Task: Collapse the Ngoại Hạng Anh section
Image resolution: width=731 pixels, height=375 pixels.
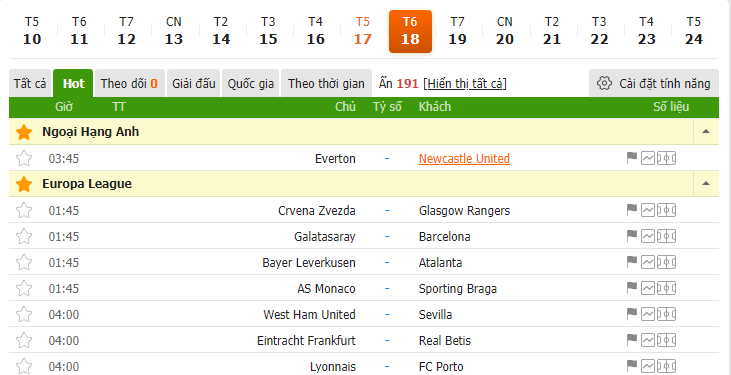Action: [x=706, y=132]
